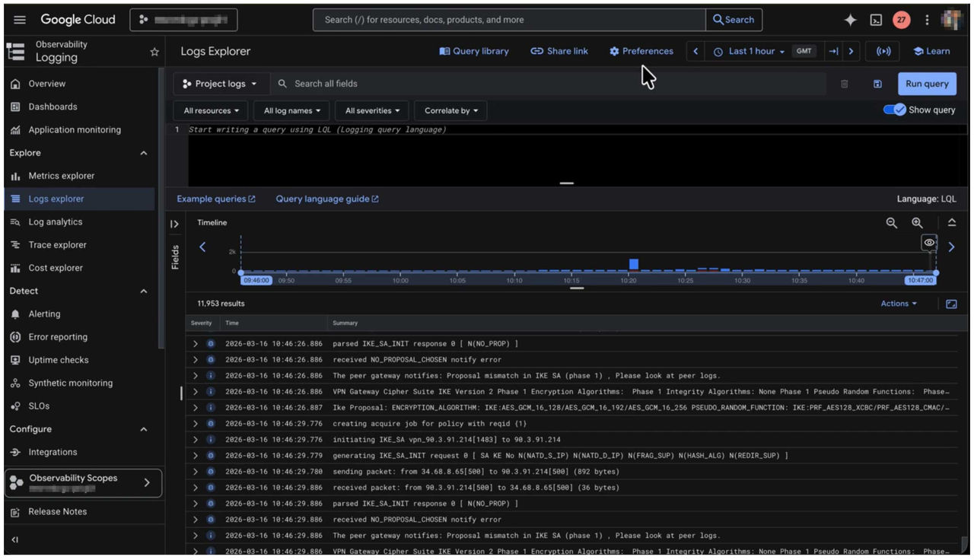Open the Project logs scope dropdown
This screenshot has height=560, width=974.
pos(221,84)
